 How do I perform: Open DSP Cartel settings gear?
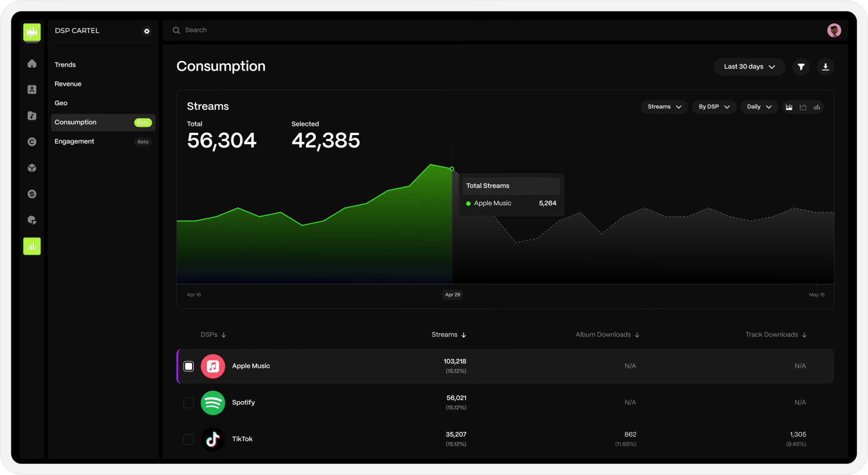(x=147, y=31)
